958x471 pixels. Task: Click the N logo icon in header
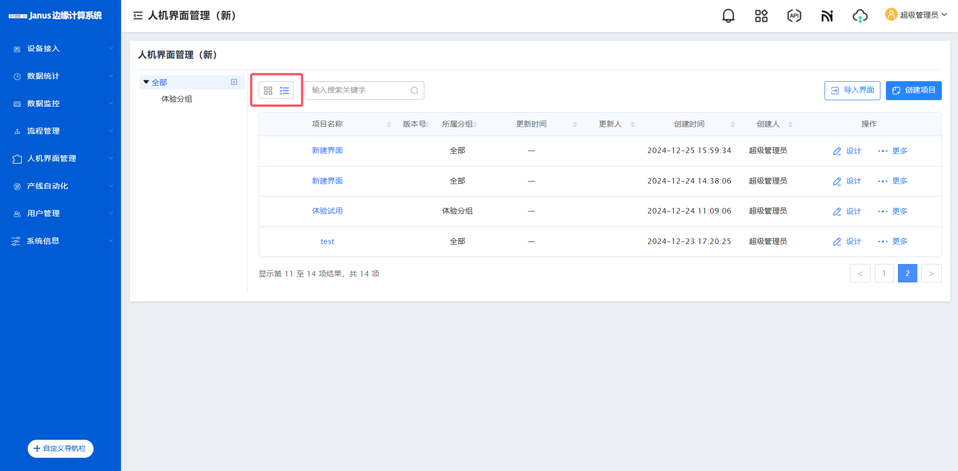(x=827, y=16)
